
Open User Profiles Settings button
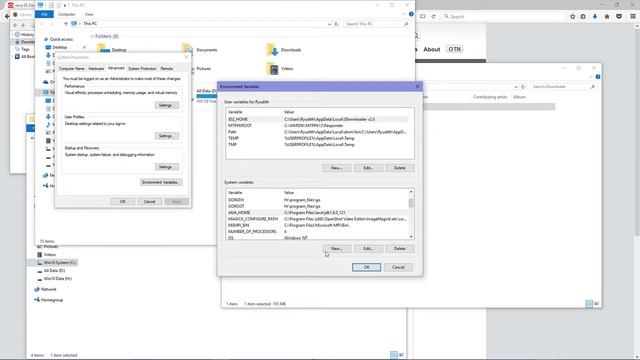pos(167,136)
